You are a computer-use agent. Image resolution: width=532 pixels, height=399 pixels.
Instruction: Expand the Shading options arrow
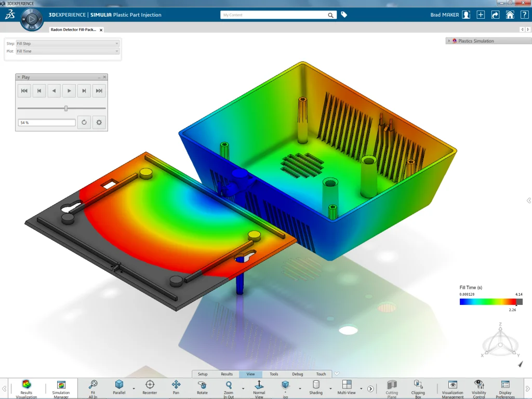click(330, 388)
